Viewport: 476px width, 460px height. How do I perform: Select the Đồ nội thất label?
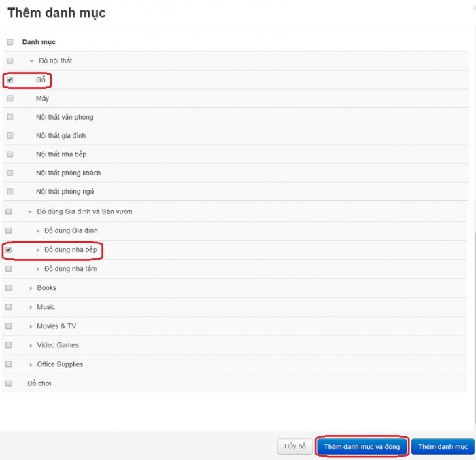pos(56,60)
